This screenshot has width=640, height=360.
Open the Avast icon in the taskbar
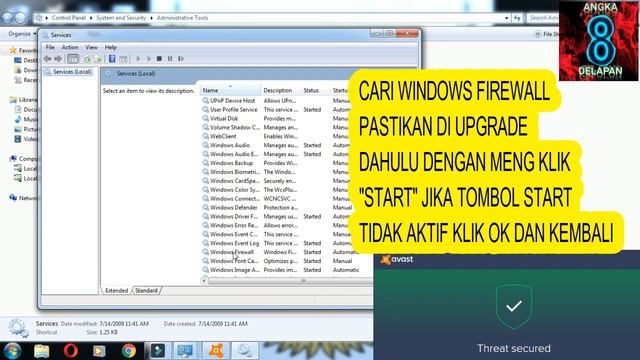tap(216, 351)
